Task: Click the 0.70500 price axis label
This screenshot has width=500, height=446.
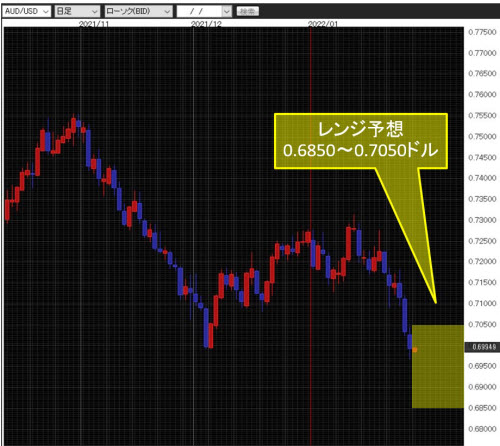Action: pyautogui.click(x=482, y=324)
